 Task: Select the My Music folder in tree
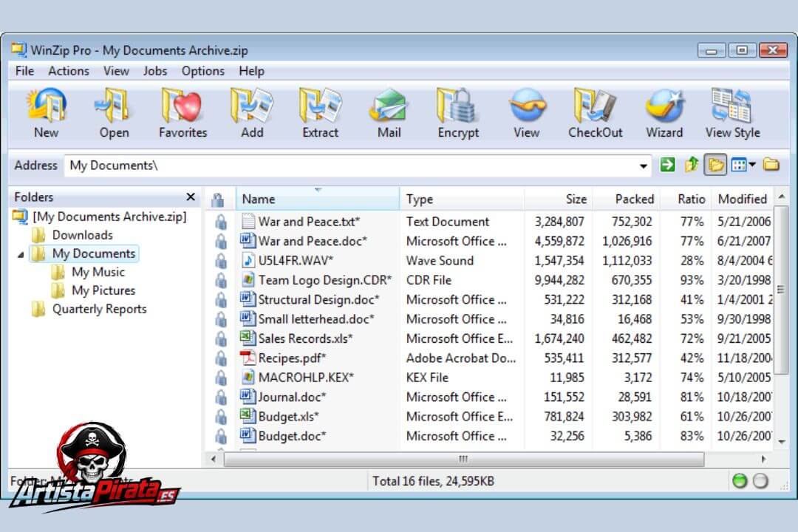pos(98,273)
